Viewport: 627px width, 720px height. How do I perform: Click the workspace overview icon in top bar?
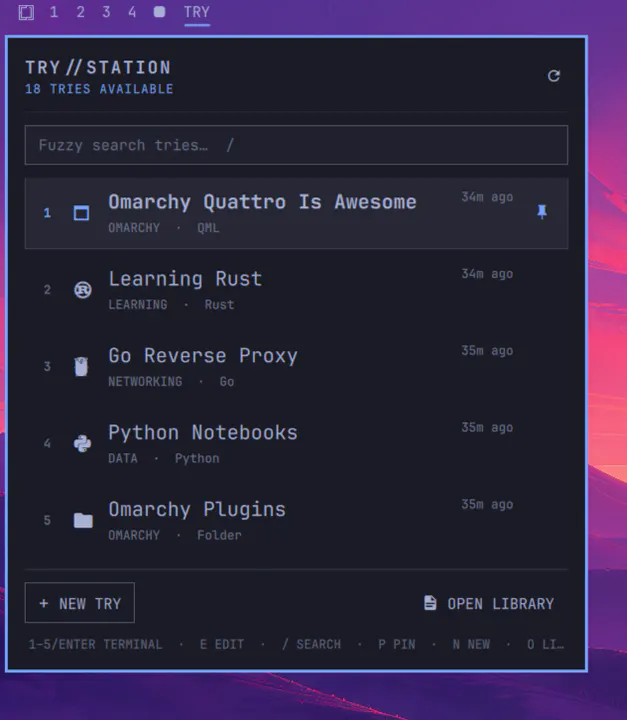coord(26,12)
